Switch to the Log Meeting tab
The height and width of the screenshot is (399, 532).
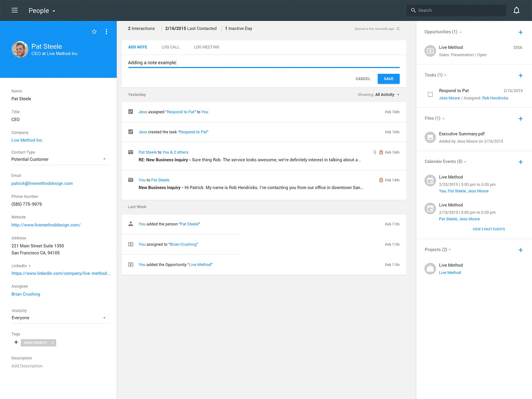pos(206,47)
